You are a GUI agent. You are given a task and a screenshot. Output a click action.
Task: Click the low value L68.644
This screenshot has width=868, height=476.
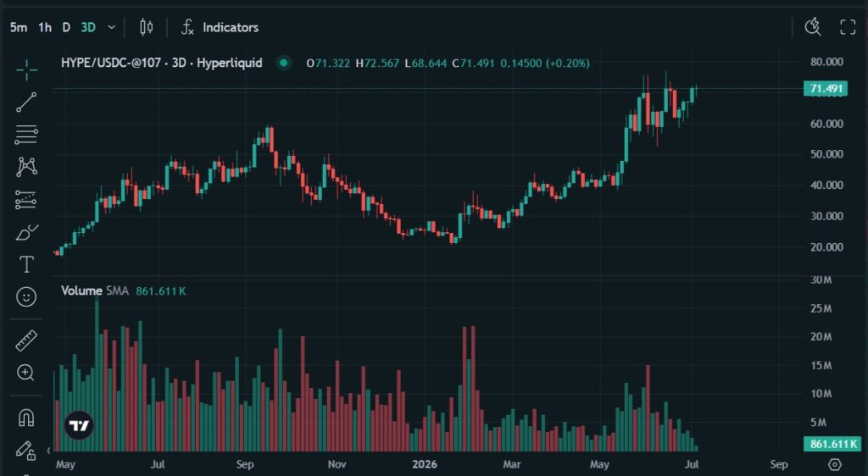tap(426, 63)
